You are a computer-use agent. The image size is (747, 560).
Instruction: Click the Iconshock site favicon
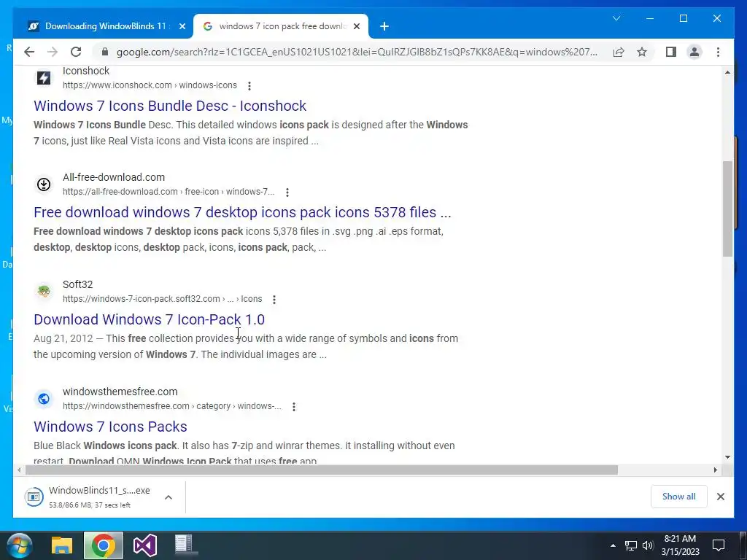[44, 78]
